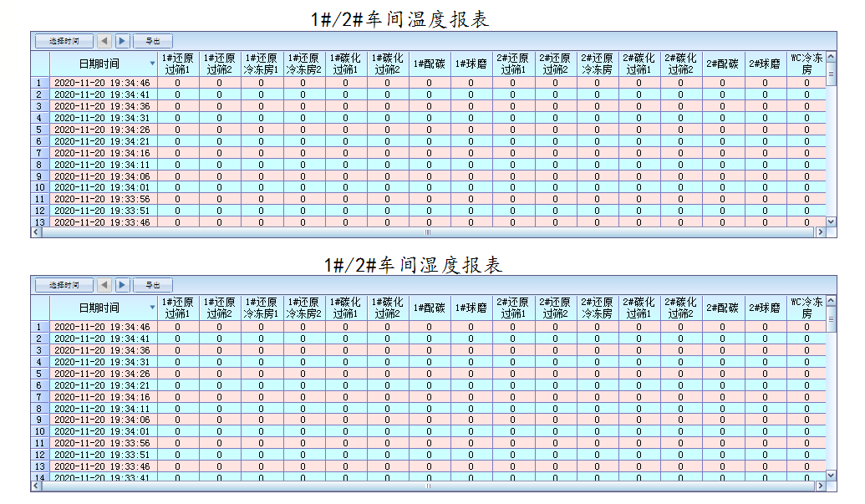Select row 5 header in temperature table
Screen dimensions: 865x504
(39, 130)
